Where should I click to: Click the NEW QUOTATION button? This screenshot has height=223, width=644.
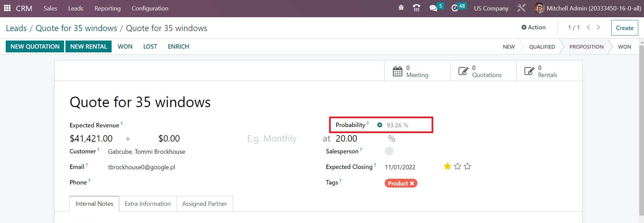[x=35, y=47]
